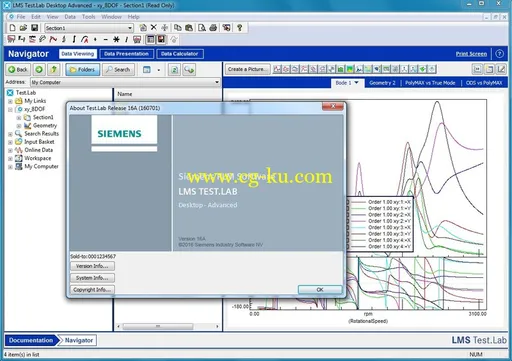This screenshot has height=361, width=512.
Task: Click the asterisk marker icon in second toolbar
Action: pyautogui.click(x=116, y=40)
